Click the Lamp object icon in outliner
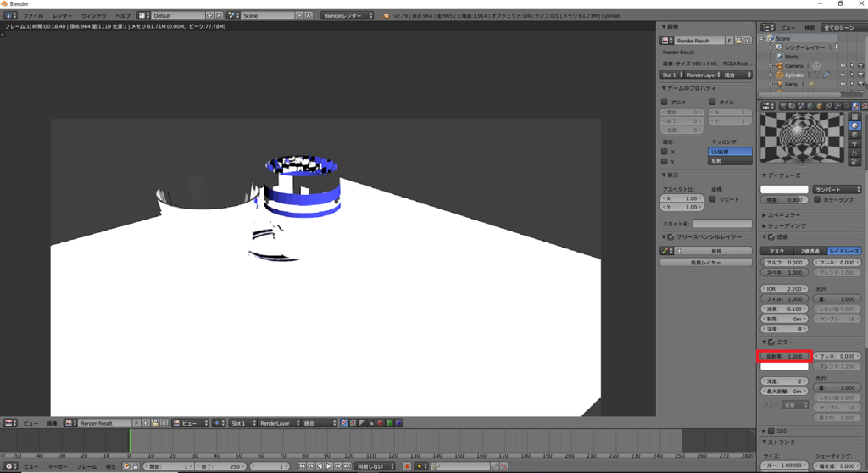The height and width of the screenshot is (473, 868). pos(780,84)
